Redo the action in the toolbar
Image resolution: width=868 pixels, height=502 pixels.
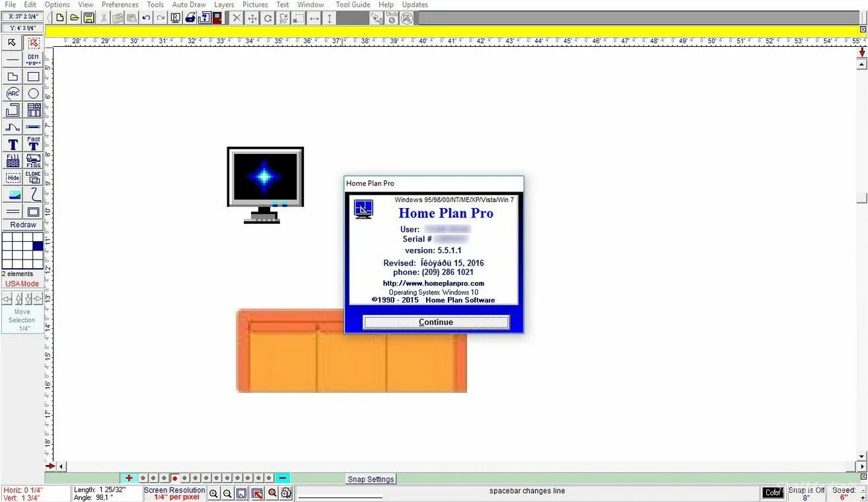161,18
